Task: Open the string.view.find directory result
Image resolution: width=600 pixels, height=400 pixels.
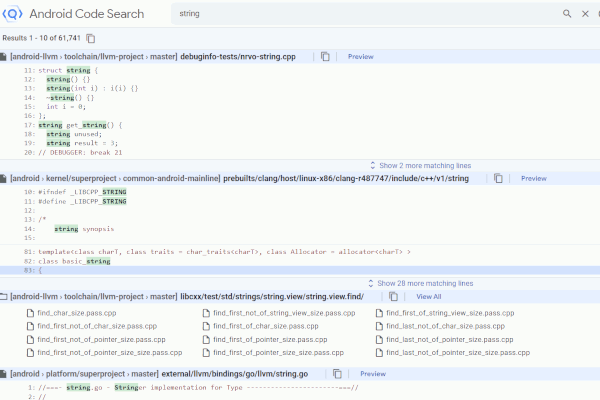Action: pos(272,297)
